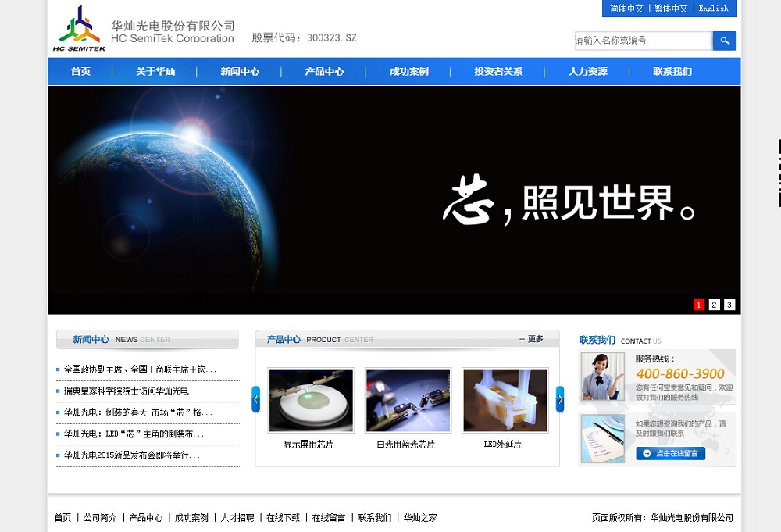
Task: Click footer link 联系我们
Action: [375, 518]
